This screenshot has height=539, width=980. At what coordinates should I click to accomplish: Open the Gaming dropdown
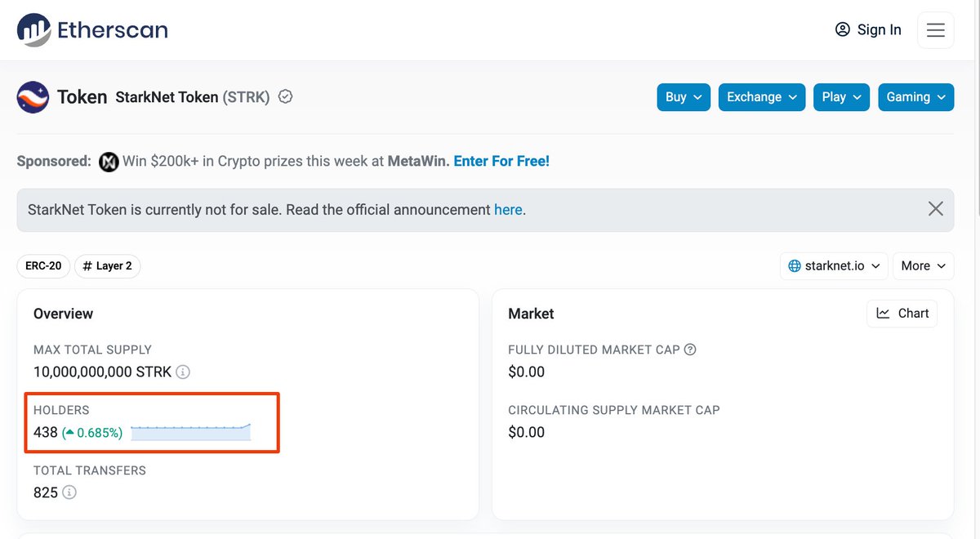[916, 97]
